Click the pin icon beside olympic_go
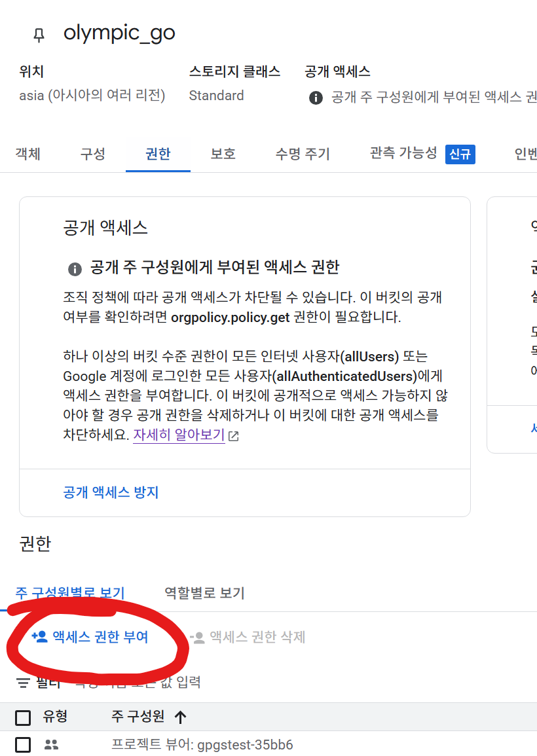Image resolution: width=537 pixels, height=756 pixels. pos(39,35)
